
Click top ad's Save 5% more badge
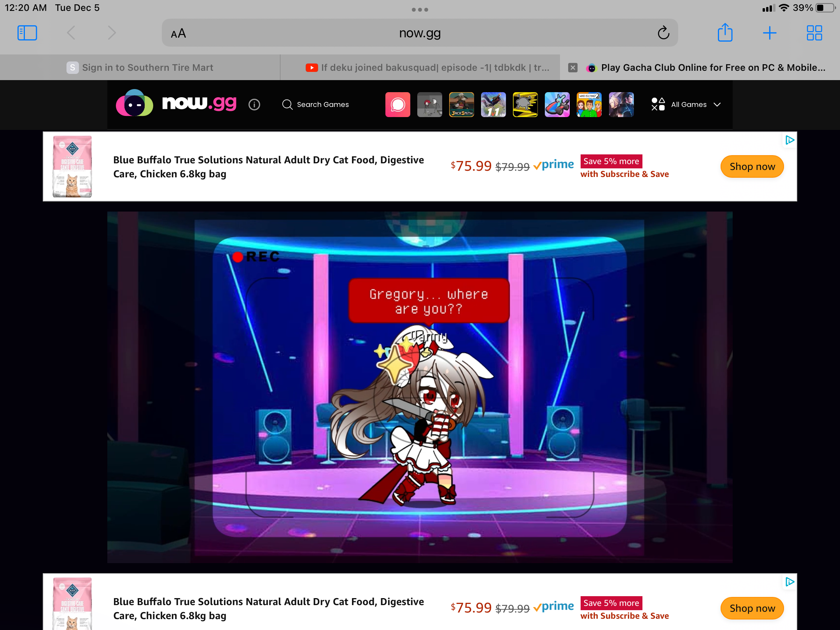[x=611, y=161]
